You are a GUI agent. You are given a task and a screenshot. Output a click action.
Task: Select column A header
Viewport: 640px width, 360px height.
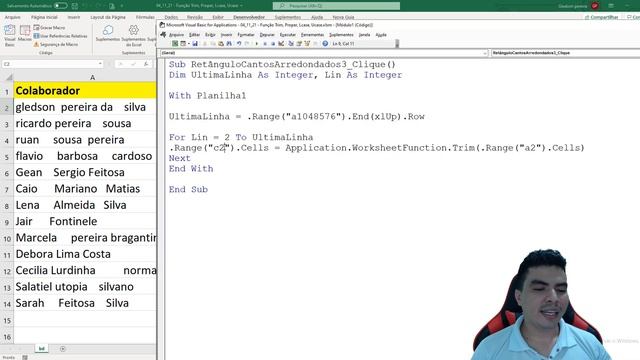(x=85, y=77)
